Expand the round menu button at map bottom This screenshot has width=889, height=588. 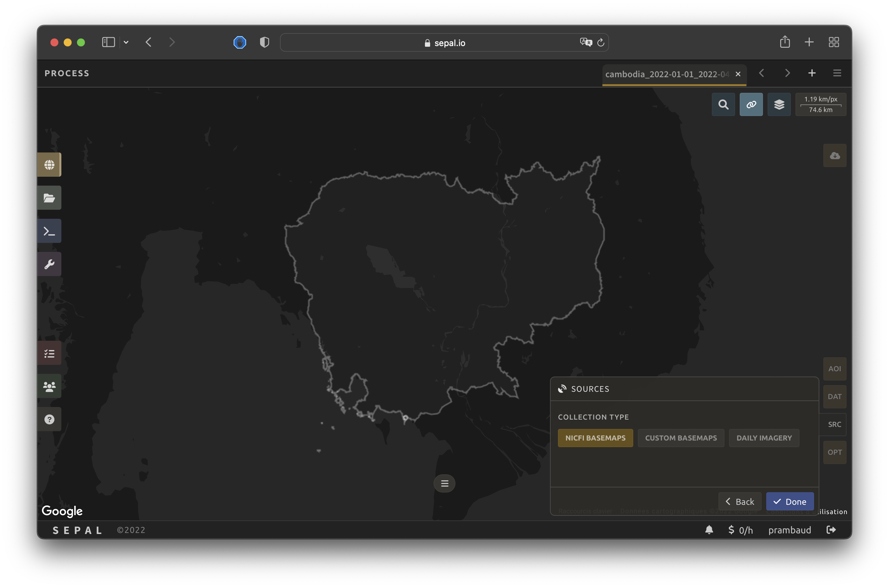[x=444, y=483]
